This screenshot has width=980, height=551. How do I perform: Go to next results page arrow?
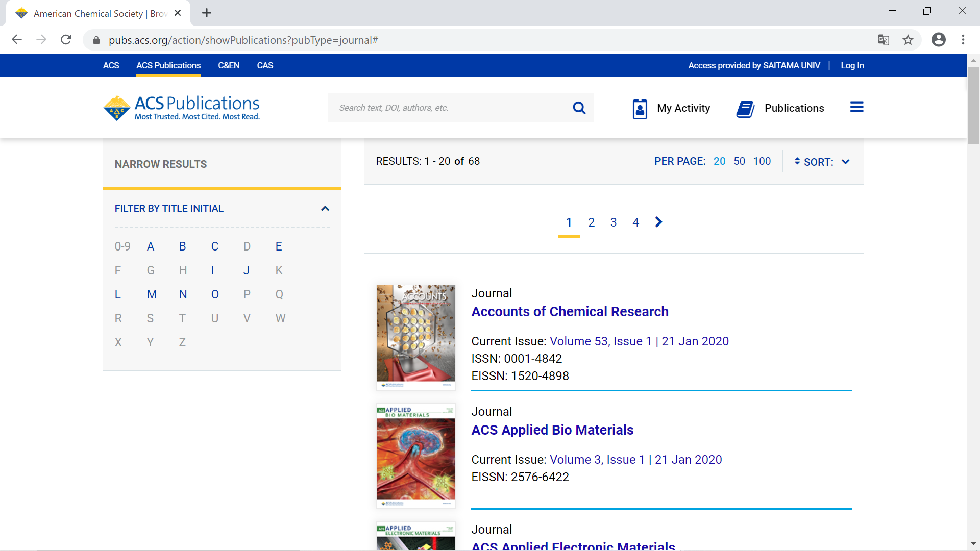[658, 222]
